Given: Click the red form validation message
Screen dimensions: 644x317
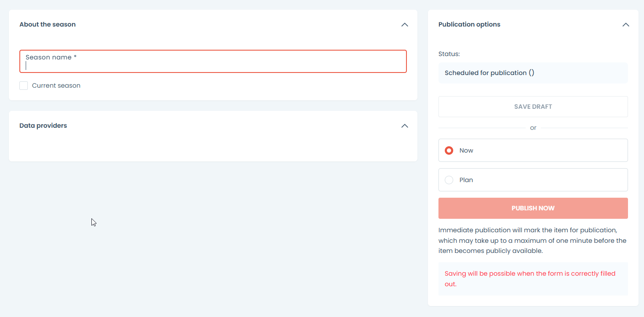Looking at the screenshot, I should 530,279.
